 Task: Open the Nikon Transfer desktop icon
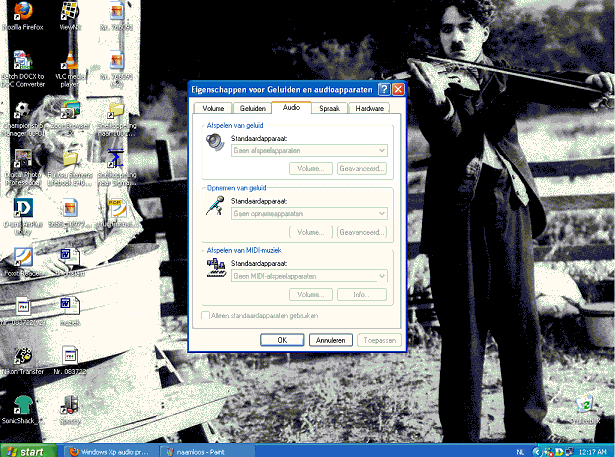pyautogui.click(x=20, y=355)
